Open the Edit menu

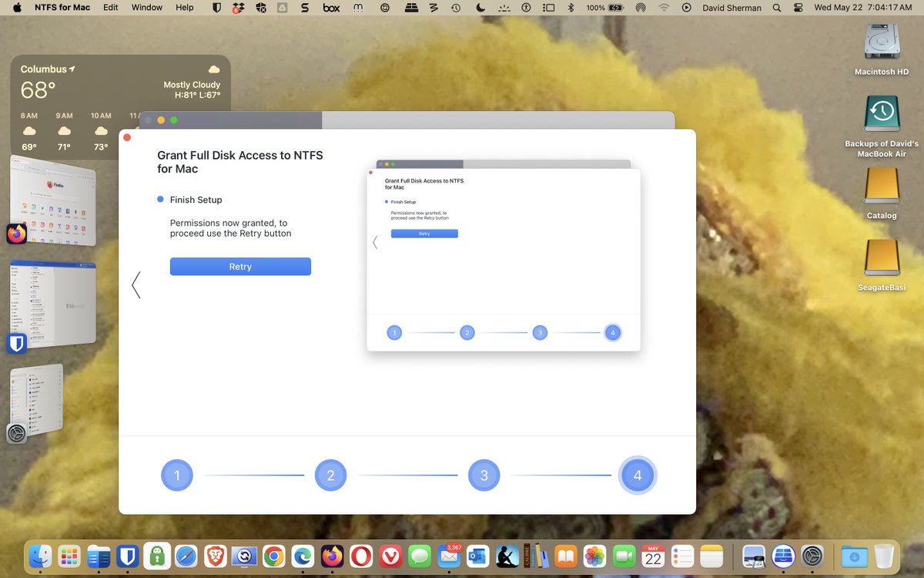pyautogui.click(x=111, y=8)
